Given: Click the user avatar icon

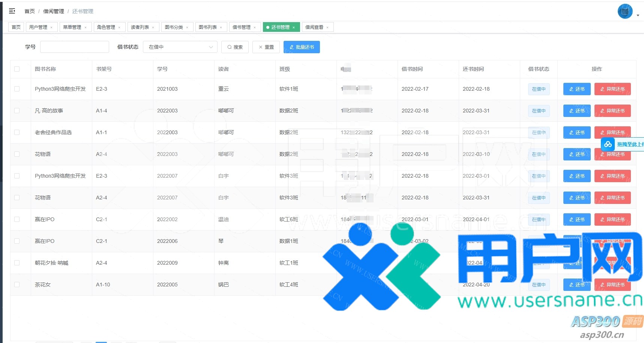Looking at the screenshot, I should click(x=625, y=11).
